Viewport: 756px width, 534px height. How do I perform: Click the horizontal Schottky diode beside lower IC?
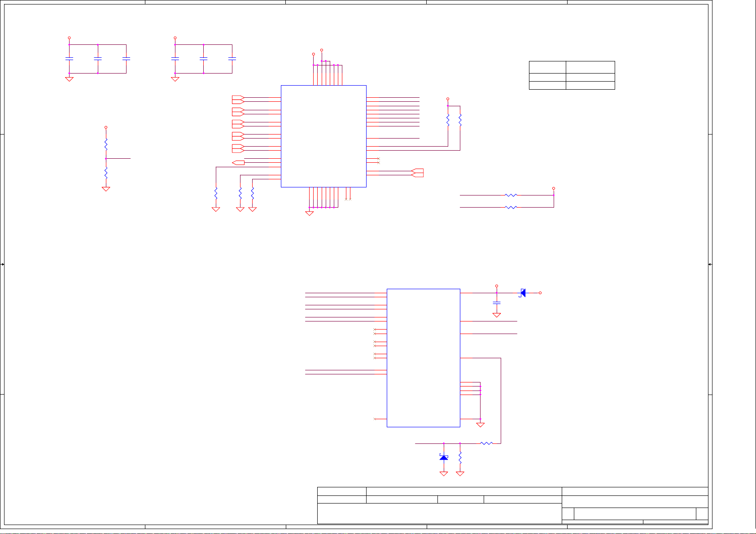click(522, 293)
